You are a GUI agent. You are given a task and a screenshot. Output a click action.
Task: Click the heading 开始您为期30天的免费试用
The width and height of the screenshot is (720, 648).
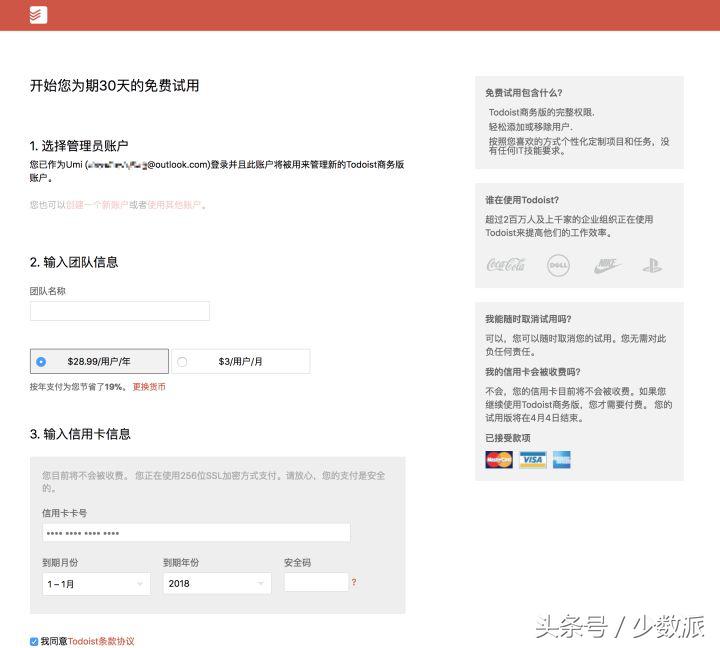pos(114,86)
